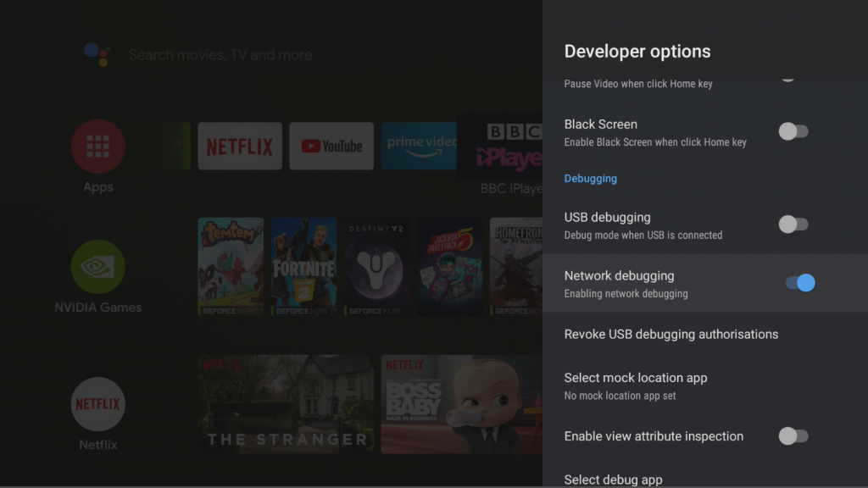
Task: Launch the Netflix app tile
Action: 240,146
